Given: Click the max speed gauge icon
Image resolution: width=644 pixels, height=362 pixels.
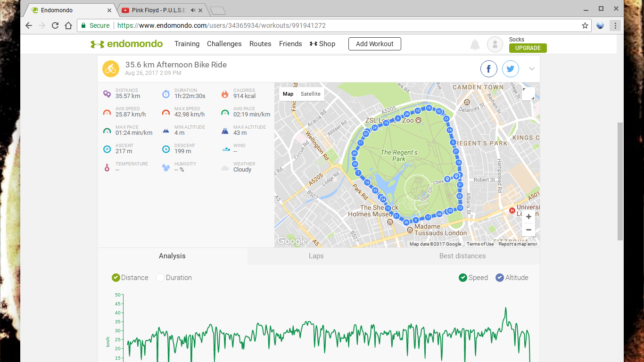Looking at the screenshot, I should (166, 112).
